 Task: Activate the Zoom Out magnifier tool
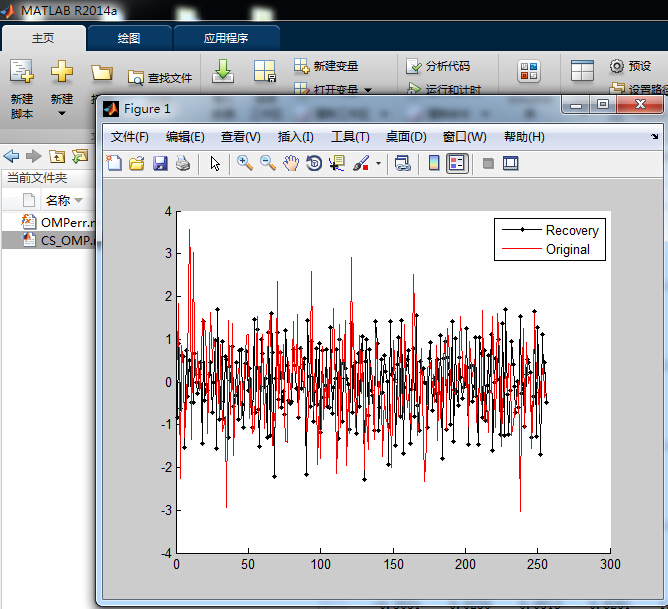pos(268,164)
